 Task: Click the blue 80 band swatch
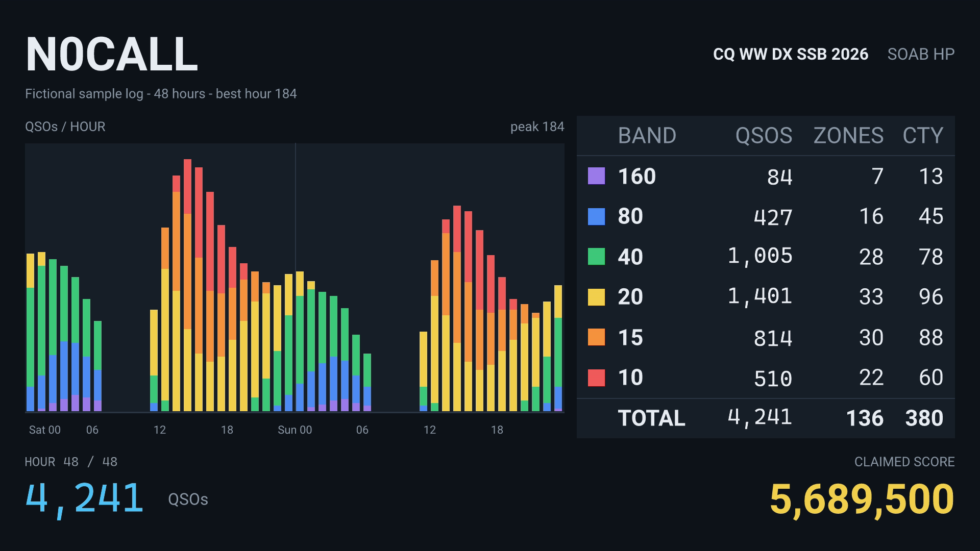coord(596,216)
